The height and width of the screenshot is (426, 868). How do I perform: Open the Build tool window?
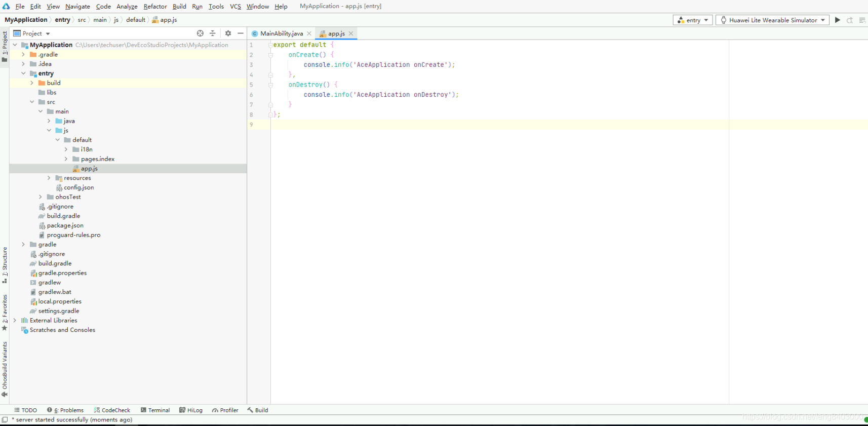[x=258, y=410]
